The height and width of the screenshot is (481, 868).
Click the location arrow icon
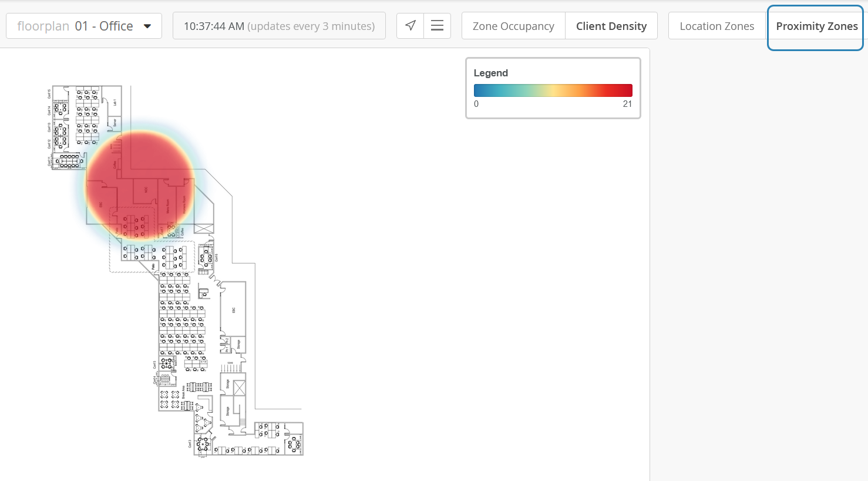click(411, 26)
